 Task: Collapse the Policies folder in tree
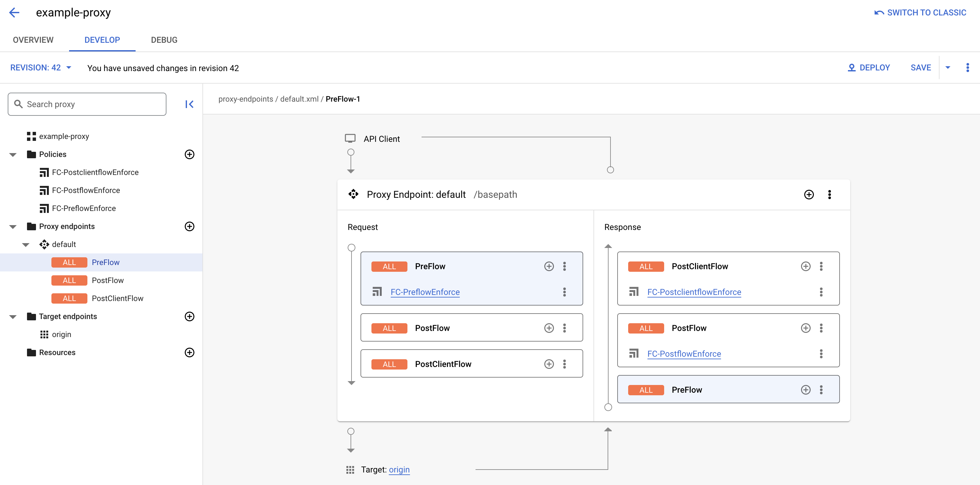point(13,155)
